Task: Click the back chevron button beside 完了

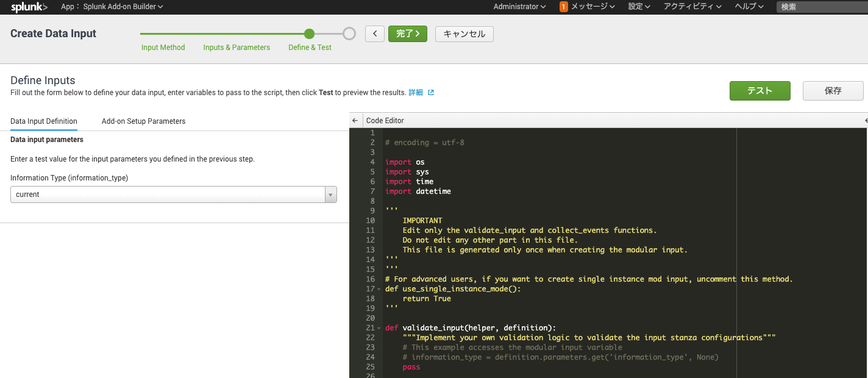Action: (x=375, y=34)
